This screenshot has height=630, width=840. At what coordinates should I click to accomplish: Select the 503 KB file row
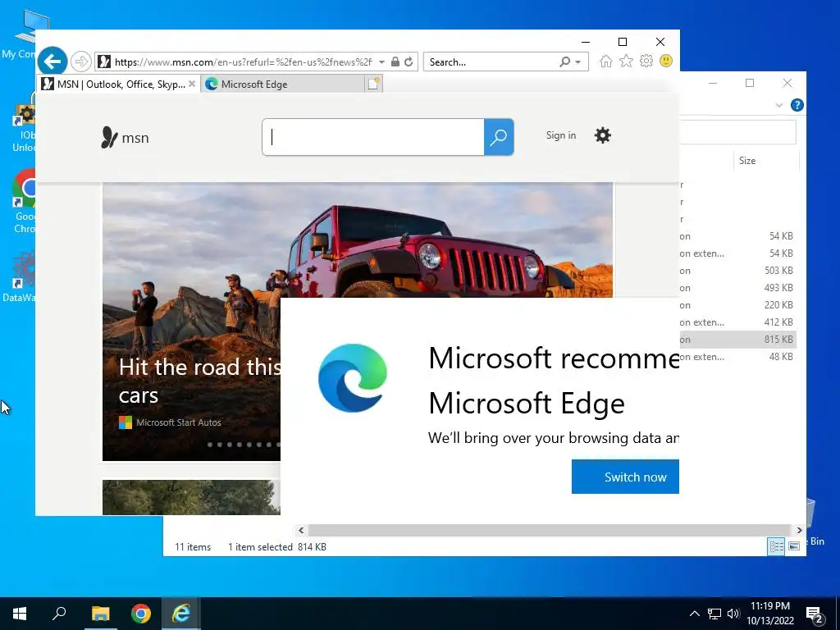click(x=737, y=271)
